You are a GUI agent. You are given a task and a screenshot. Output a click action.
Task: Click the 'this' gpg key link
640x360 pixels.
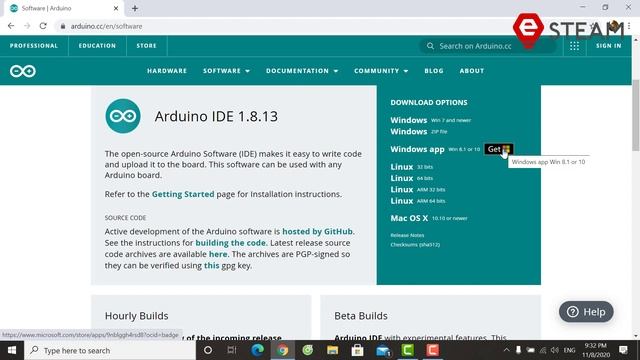click(x=211, y=265)
